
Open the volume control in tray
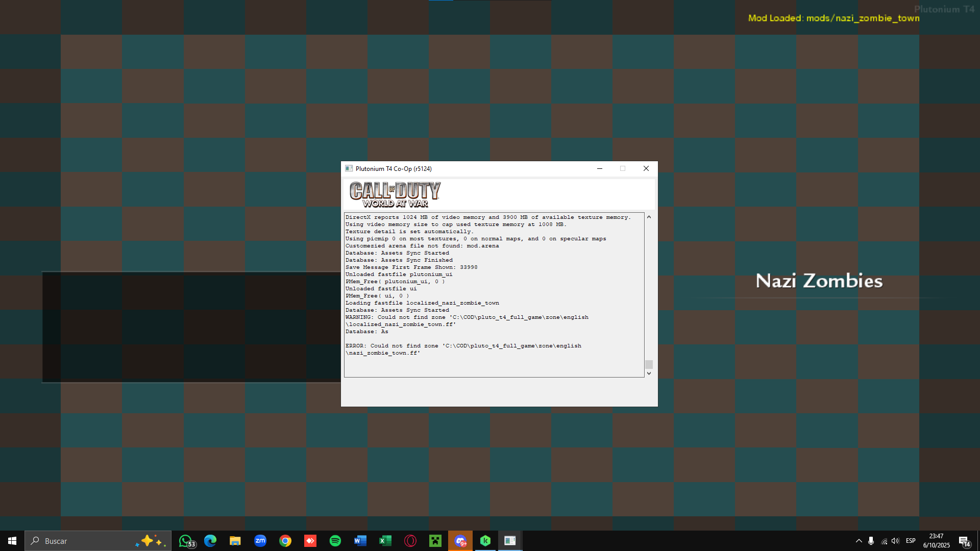[x=896, y=541]
